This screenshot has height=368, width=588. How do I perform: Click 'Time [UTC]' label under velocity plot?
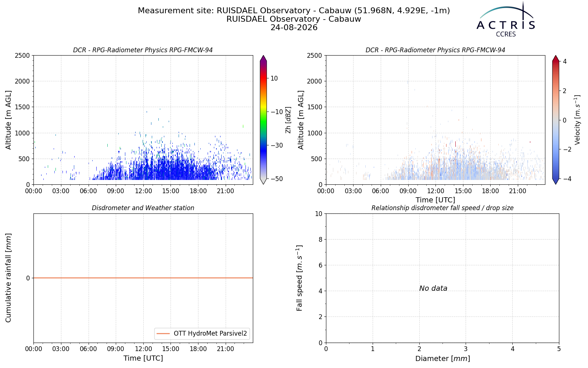[x=435, y=200]
